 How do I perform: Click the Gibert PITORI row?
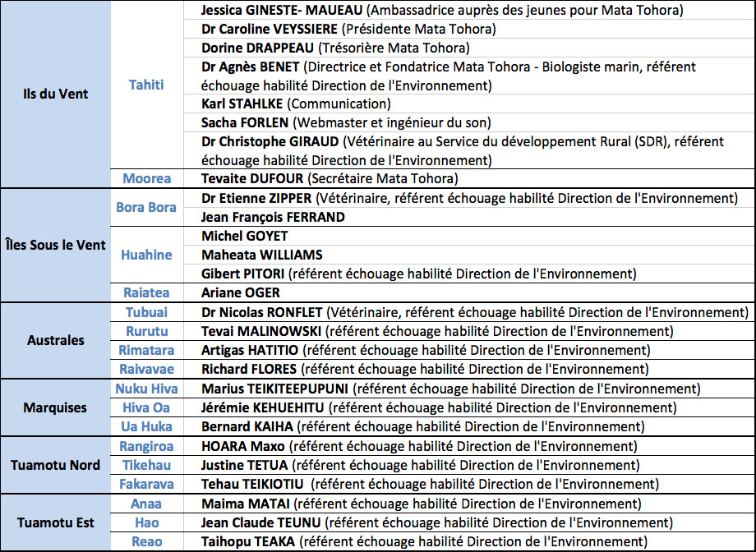coord(469,274)
